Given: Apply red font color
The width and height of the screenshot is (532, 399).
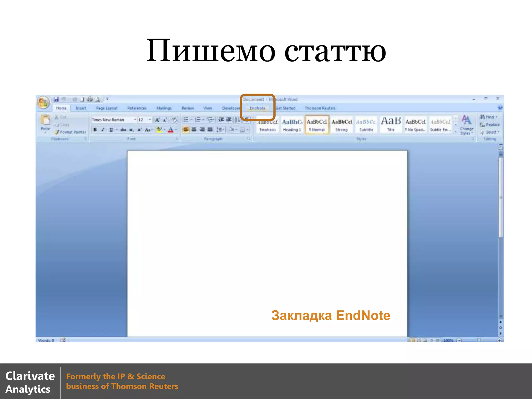Looking at the screenshot, I should (170, 130).
